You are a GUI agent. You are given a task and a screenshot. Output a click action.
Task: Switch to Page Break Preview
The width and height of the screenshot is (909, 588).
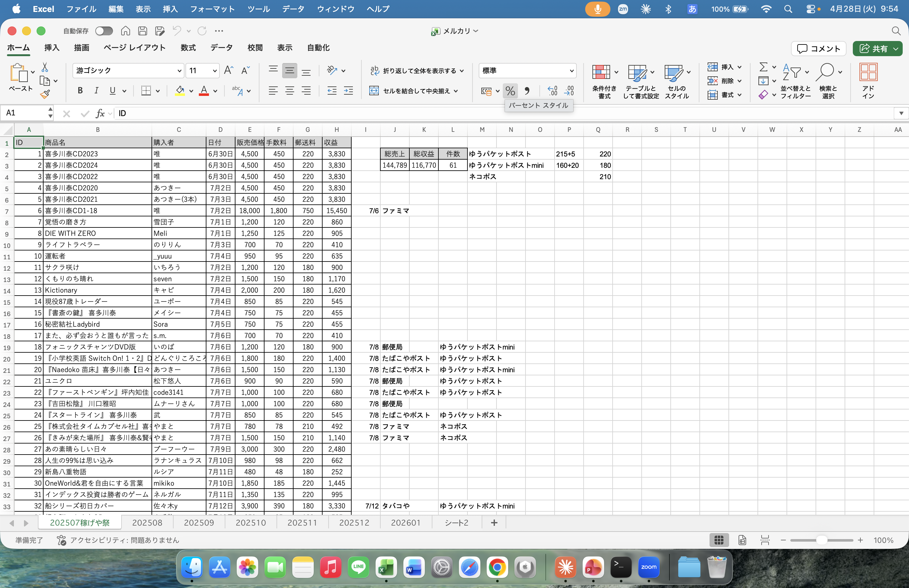click(765, 540)
